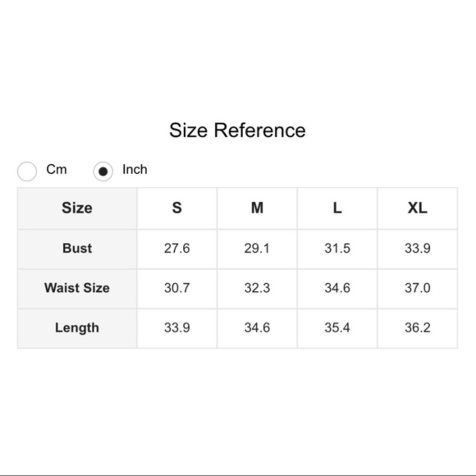Select the L size column header
476x476 pixels.
[x=337, y=208]
